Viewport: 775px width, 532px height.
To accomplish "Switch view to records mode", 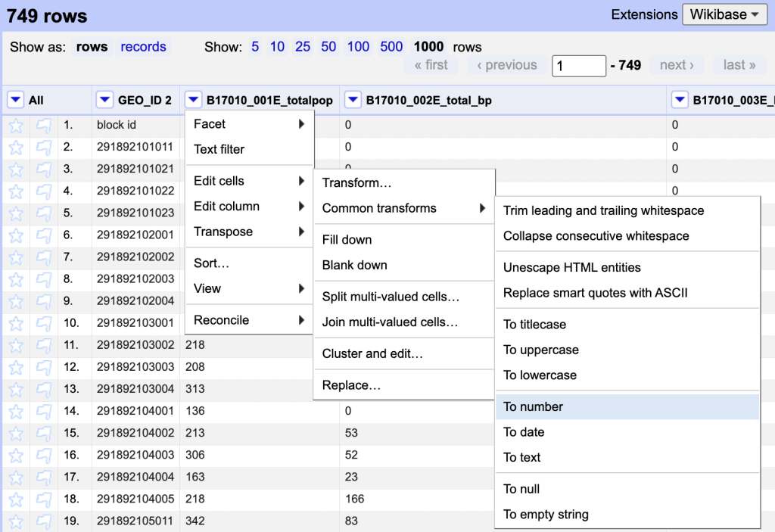I will coord(143,47).
